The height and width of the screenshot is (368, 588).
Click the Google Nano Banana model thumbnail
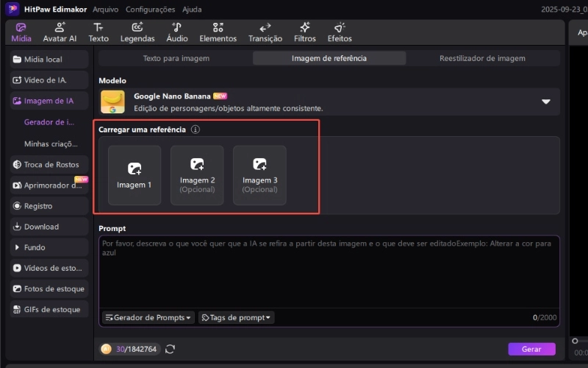tap(112, 102)
